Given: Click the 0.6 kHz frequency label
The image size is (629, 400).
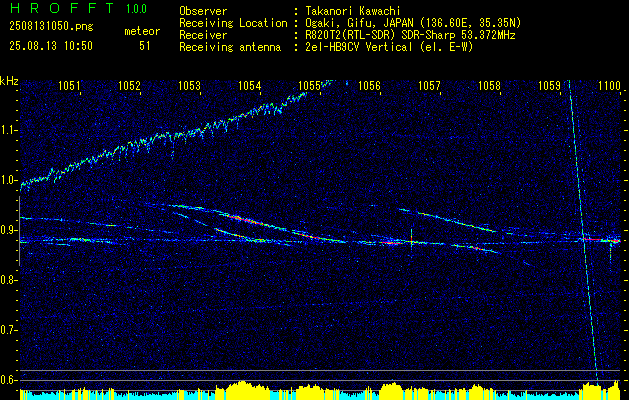Looking at the screenshot, I should click(x=8, y=380).
